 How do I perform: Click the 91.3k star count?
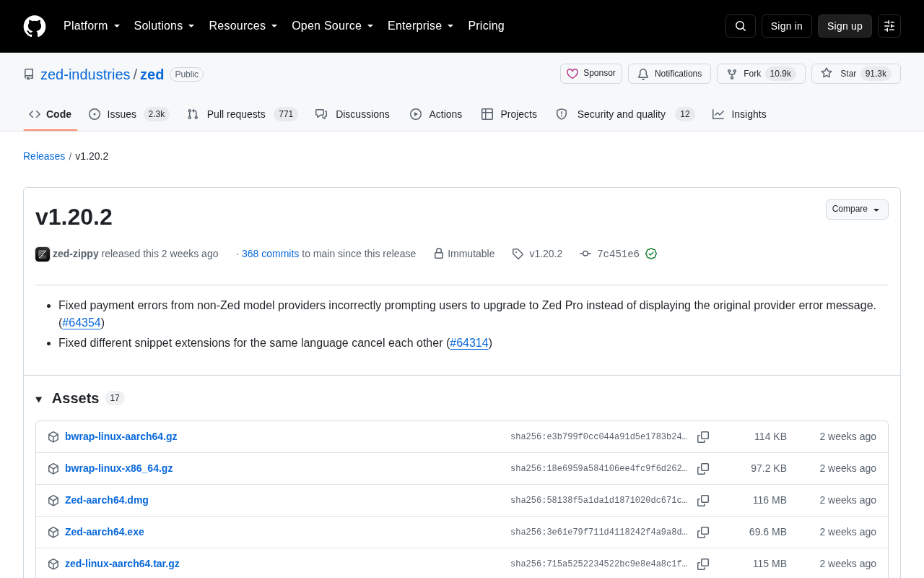point(876,74)
